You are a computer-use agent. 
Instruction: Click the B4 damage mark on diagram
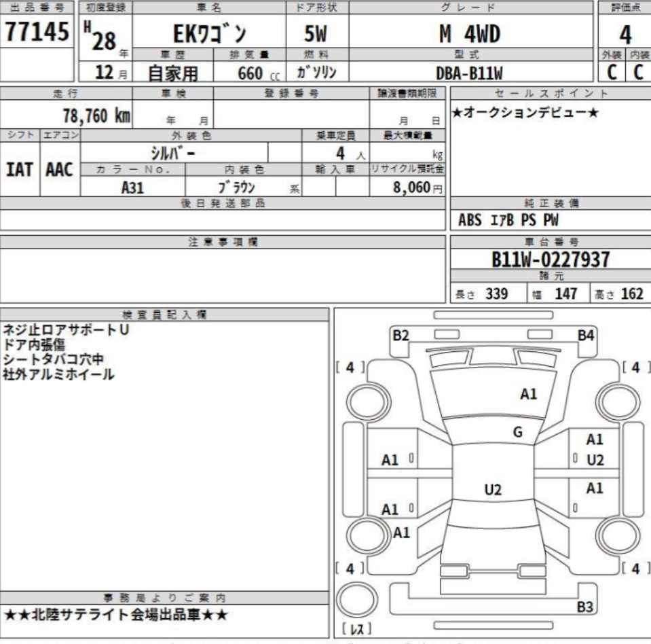click(x=586, y=336)
